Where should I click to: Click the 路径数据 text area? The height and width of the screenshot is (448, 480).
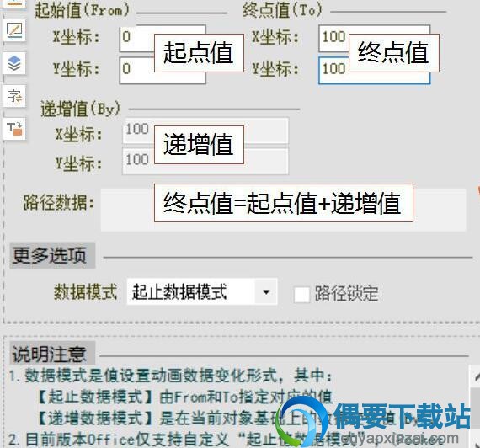click(x=284, y=210)
